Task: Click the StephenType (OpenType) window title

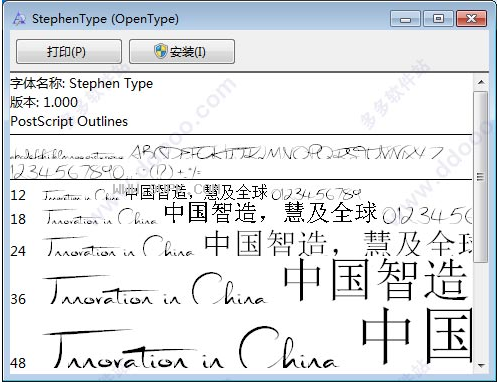Action: [105, 19]
